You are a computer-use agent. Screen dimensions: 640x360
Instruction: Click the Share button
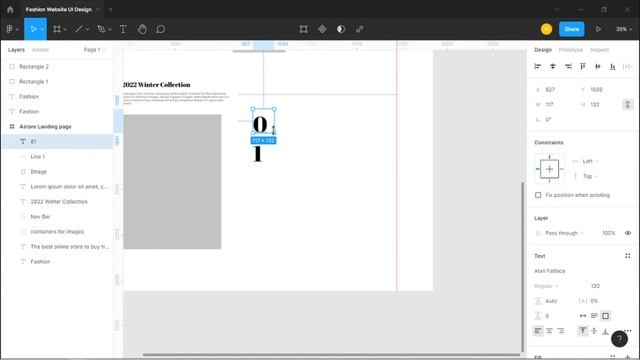click(571, 29)
